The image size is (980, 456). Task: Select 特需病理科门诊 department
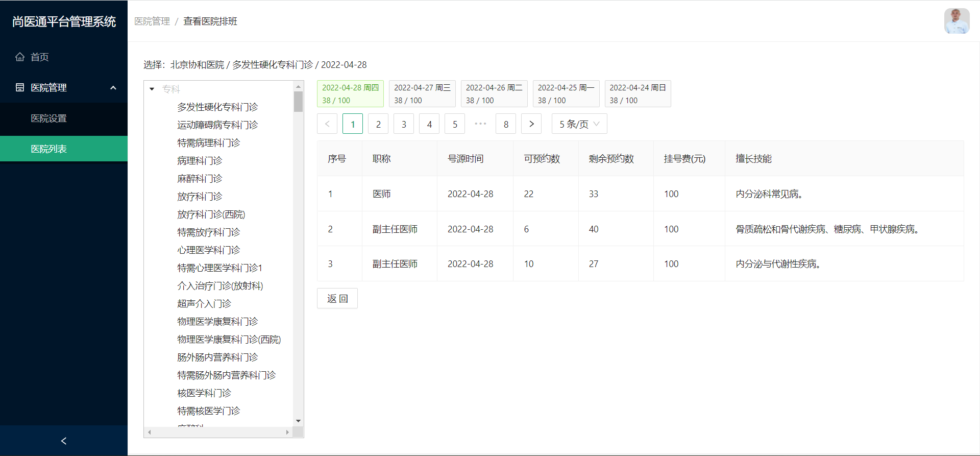click(x=208, y=142)
